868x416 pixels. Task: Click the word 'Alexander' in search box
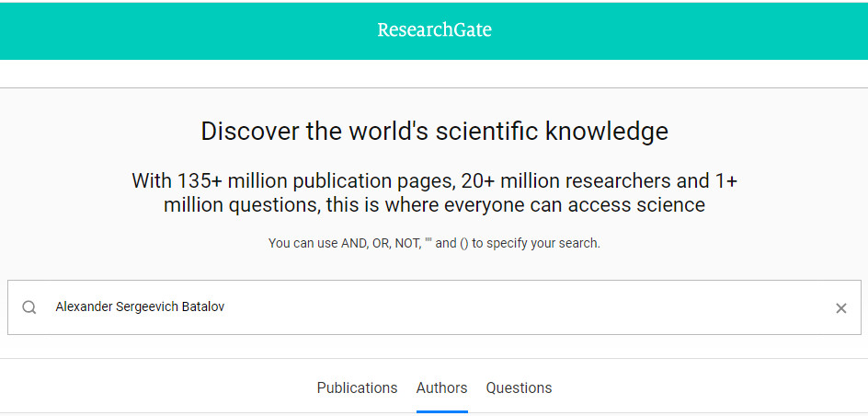click(85, 306)
